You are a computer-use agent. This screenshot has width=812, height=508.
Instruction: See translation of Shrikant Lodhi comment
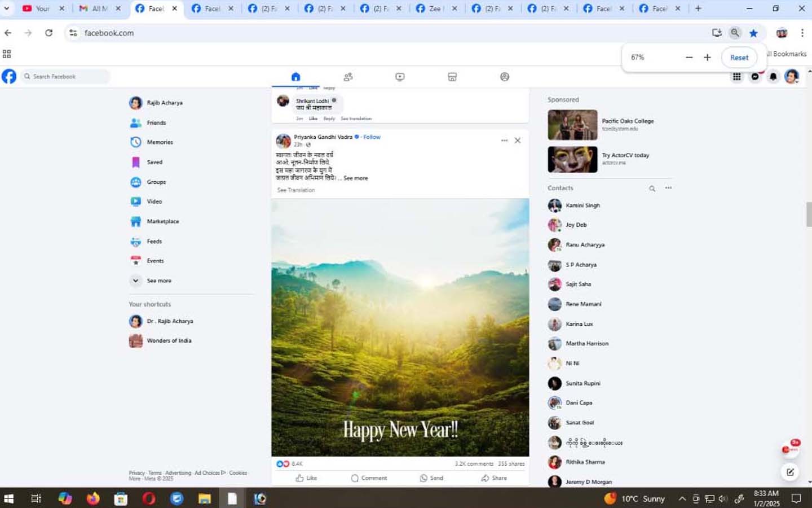tap(356, 119)
